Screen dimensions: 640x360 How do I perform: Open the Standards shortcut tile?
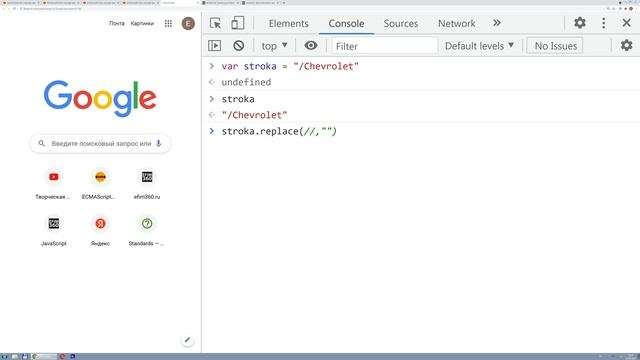(x=147, y=231)
